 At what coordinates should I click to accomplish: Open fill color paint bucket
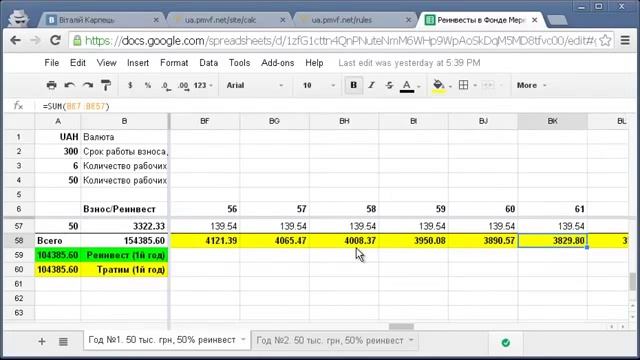438,86
